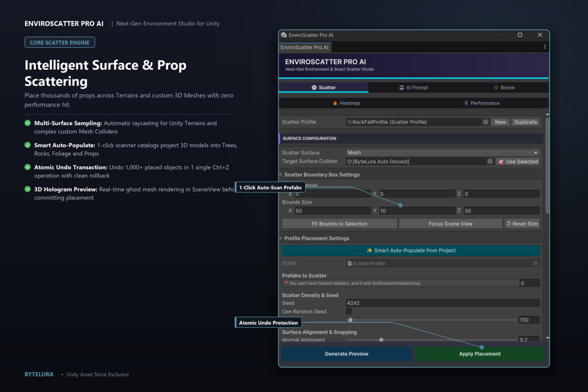Screen dimensions: 588x392
Task: Click the Generate Preview button
Action: tap(346, 354)
